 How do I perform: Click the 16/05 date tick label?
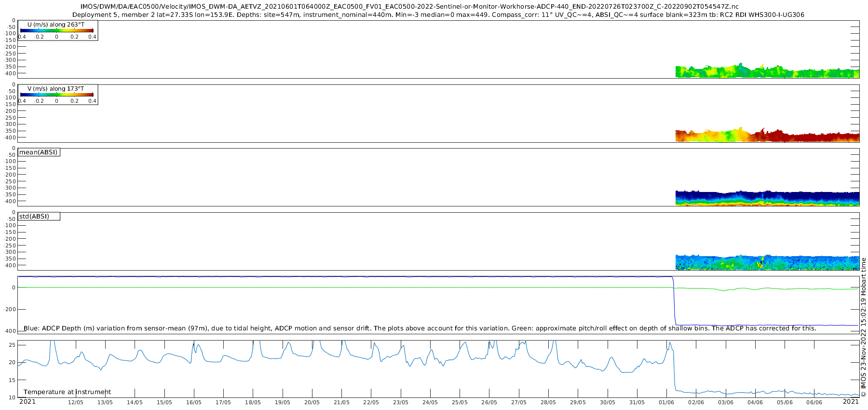[x=194, y=402]
